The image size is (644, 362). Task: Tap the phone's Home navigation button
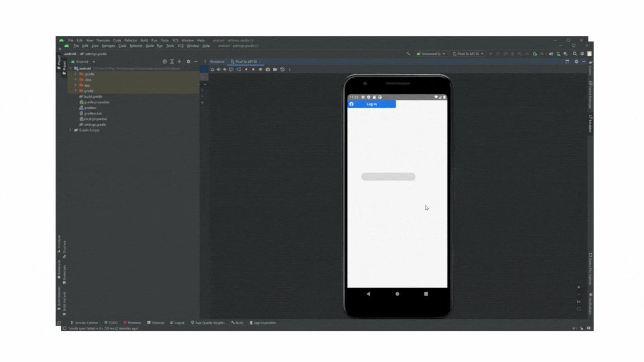pos(397,294)
